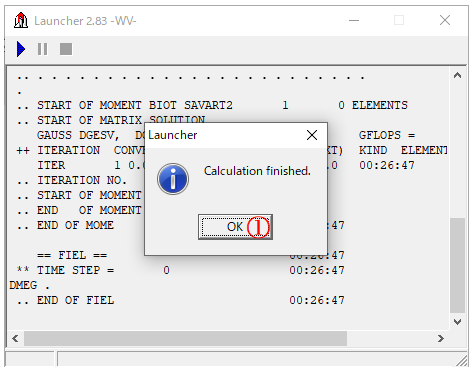Maximize the Launcher 2.83 window
473x367 pixels.
[x=399, y=21]
